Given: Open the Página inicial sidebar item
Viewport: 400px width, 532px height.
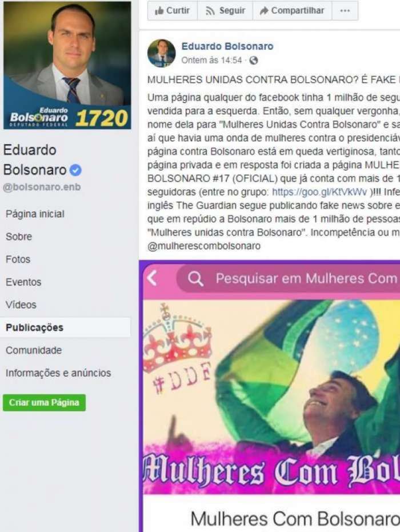Looking at the screenshot, I should tap(35, 214).
